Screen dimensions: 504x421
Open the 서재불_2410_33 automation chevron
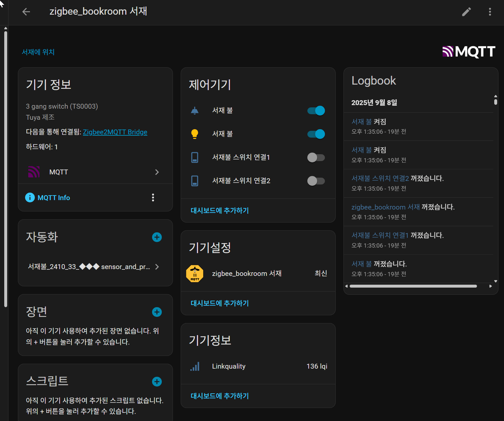[157, 267]
